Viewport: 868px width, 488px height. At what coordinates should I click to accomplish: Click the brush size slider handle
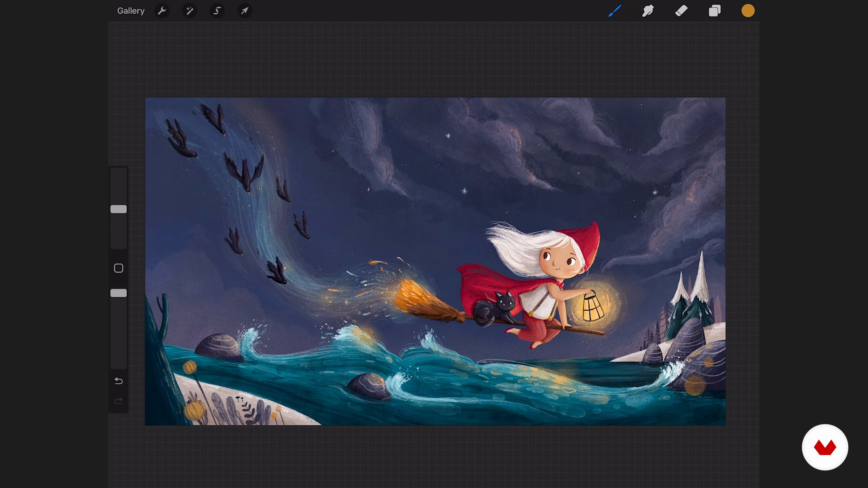coord(119,209)
